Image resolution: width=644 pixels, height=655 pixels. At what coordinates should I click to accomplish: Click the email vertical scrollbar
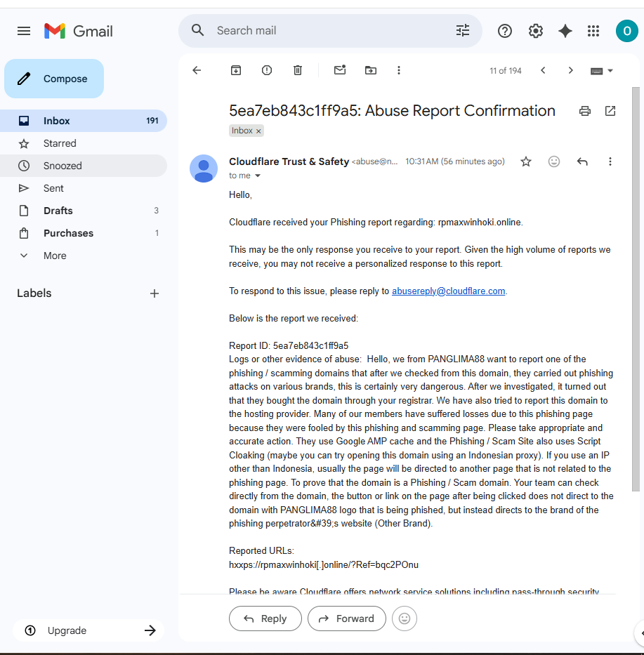[636, 289]
